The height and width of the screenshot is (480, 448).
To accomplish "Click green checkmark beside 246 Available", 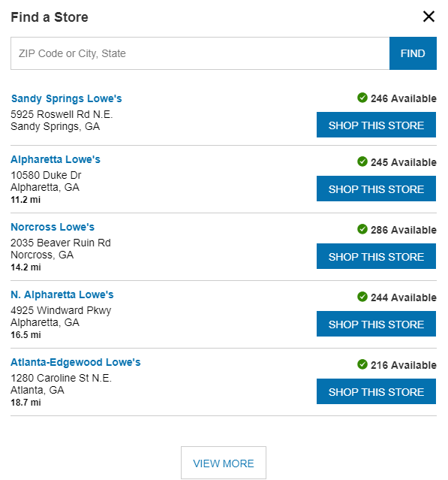I will pyautogui.click(x=362, y=98).
